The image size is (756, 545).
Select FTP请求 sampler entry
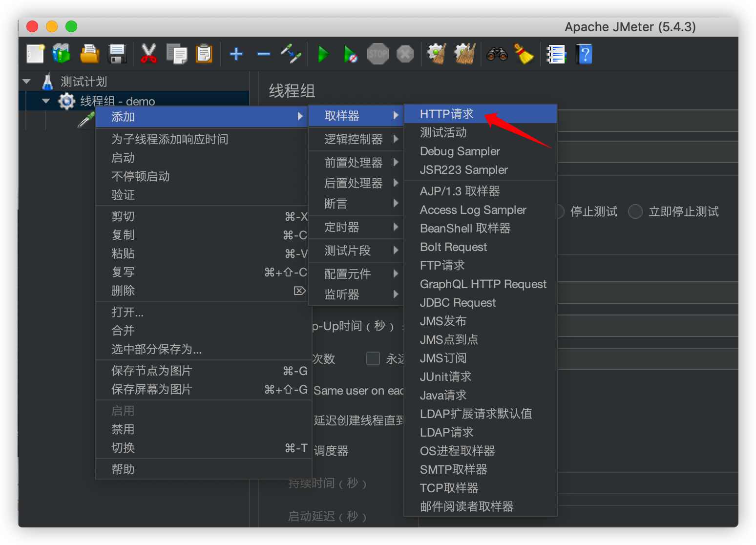[x=481, y=266]
